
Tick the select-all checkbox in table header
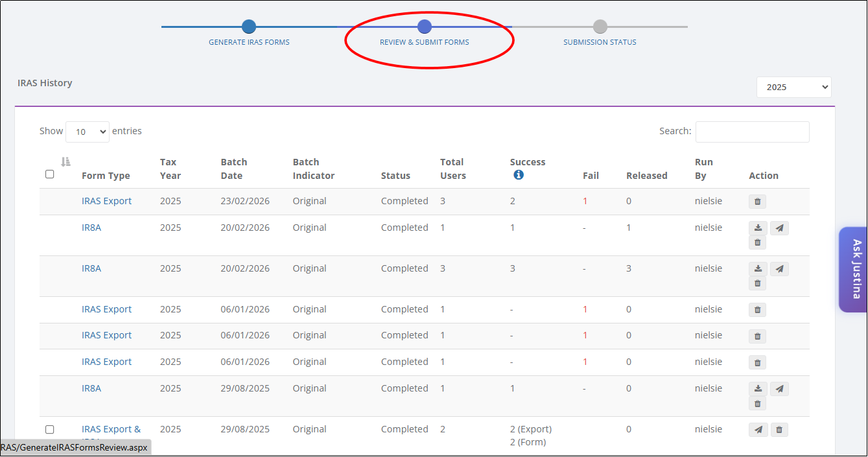tap(50, 174)
